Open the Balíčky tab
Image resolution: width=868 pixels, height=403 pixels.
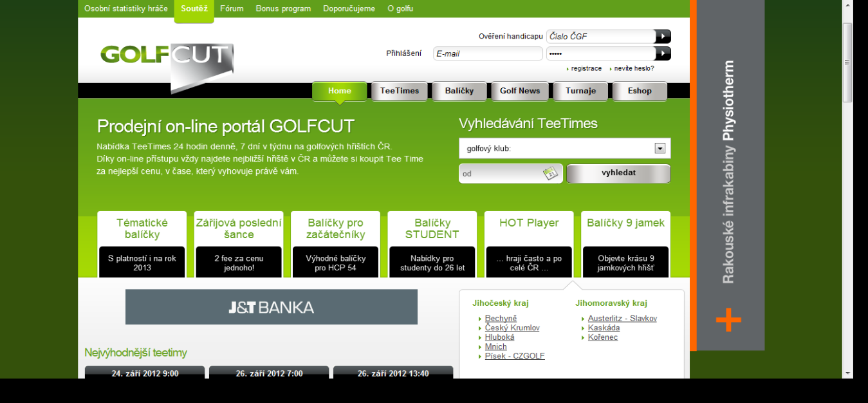point(459,91)
